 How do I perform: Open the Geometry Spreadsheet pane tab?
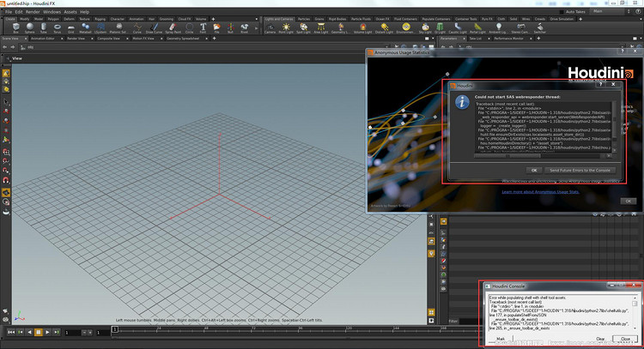(x=183, y=39)
